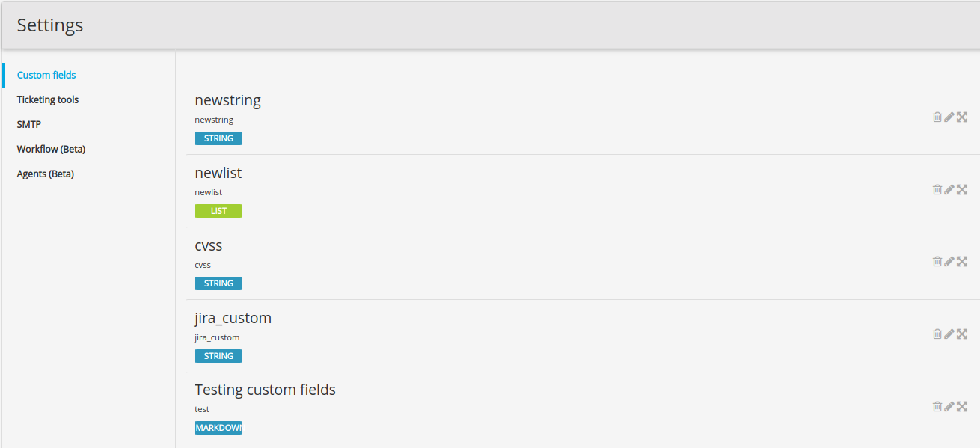Edit the jira_custom field with pencil icon
This screenshot has width=980, height=448.
949,334
